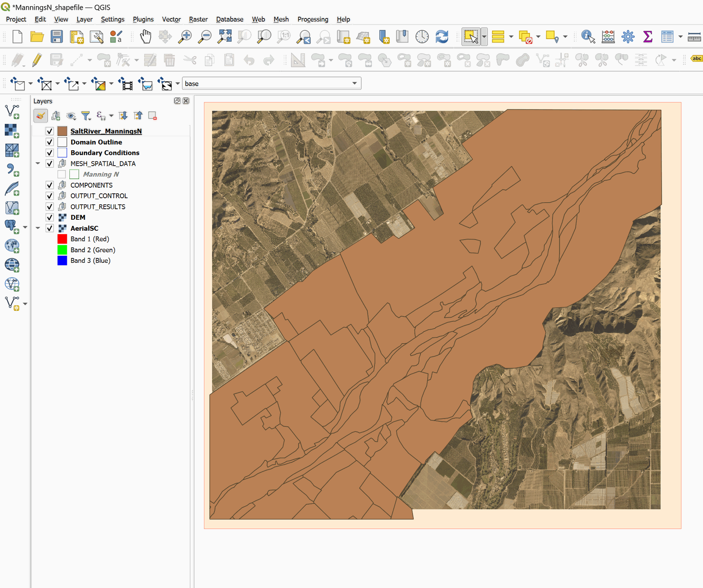The width and height of the screenshot is (703, 588).
Task: Click the Zoom In magnifier tool
Action: tap(185, 36)
